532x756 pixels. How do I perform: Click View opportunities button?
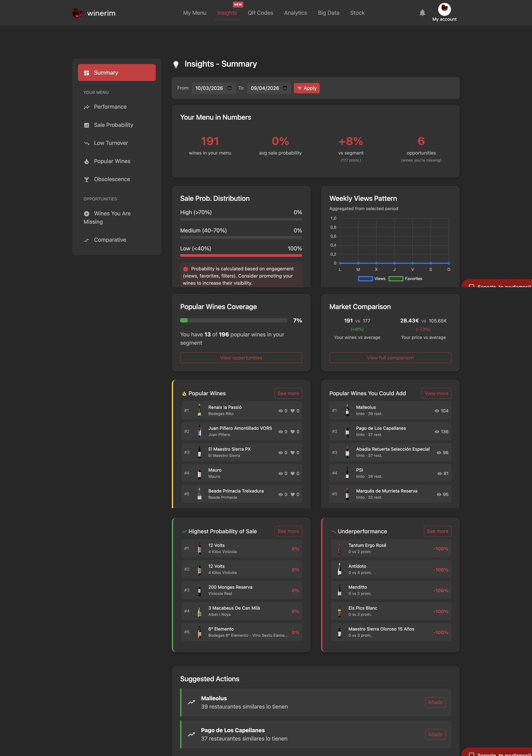coord(241,358)
